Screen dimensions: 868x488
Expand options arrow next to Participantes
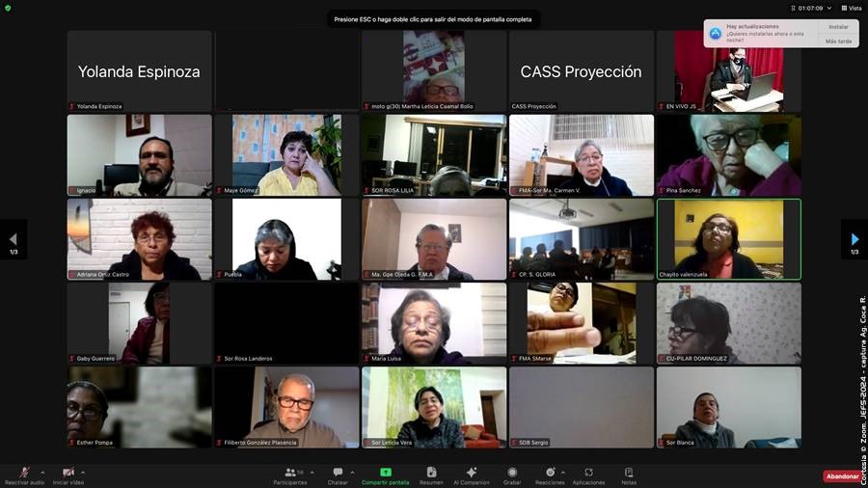click(x=312, y=473)
